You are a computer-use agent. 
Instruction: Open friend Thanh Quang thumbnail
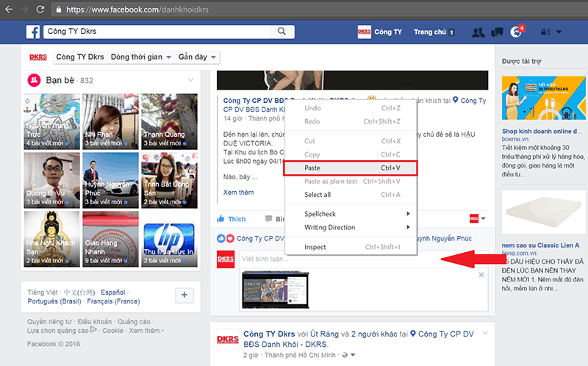coord(170,121)
